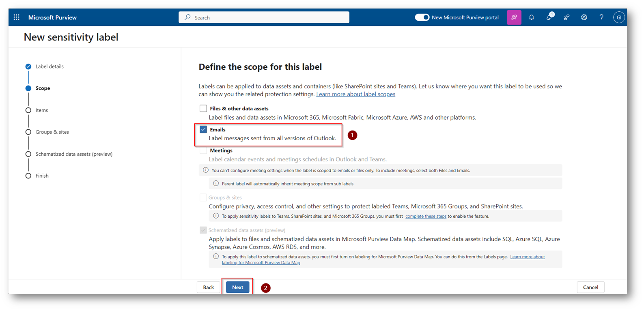This screenshot has width=644, height=311.
Task: Jump to the Finish step
Action: [42, 176]
